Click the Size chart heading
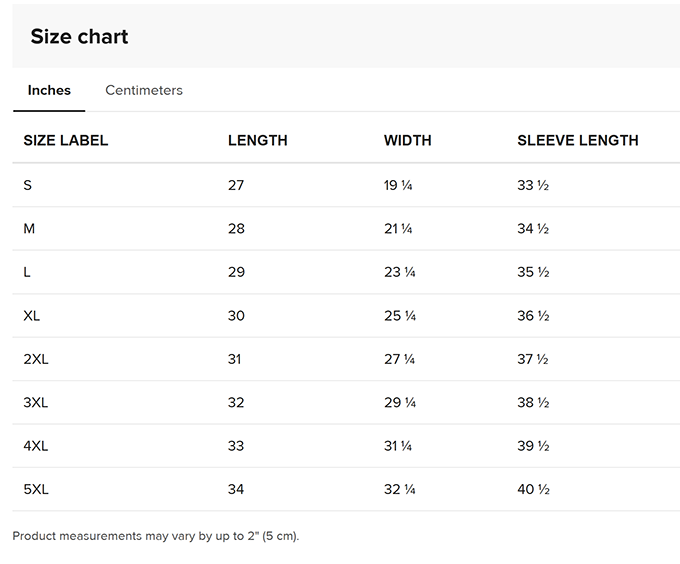This screenshot has height=564, width=680. [x=79, y=37]
